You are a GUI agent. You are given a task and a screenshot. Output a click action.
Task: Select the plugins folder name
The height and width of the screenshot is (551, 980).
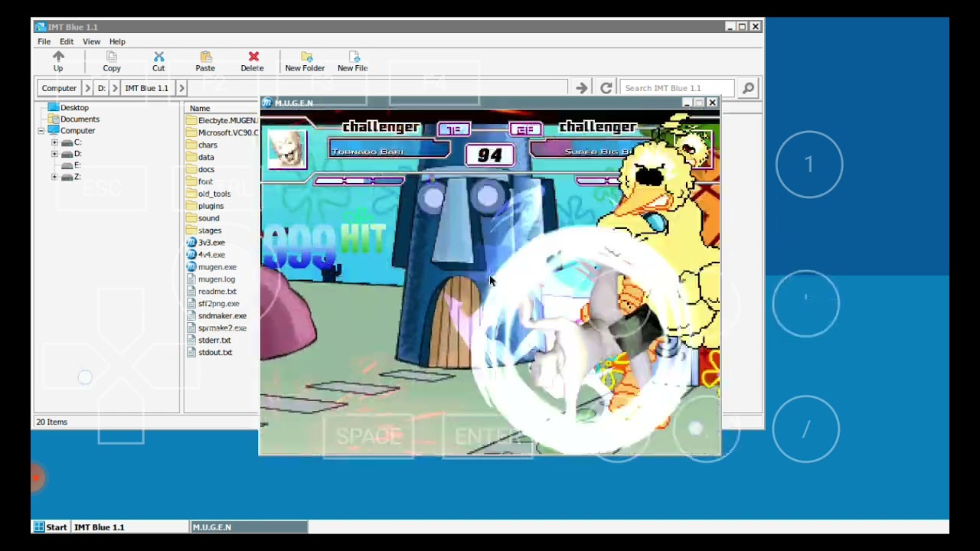pyautogui.click(x=211, y=206)
